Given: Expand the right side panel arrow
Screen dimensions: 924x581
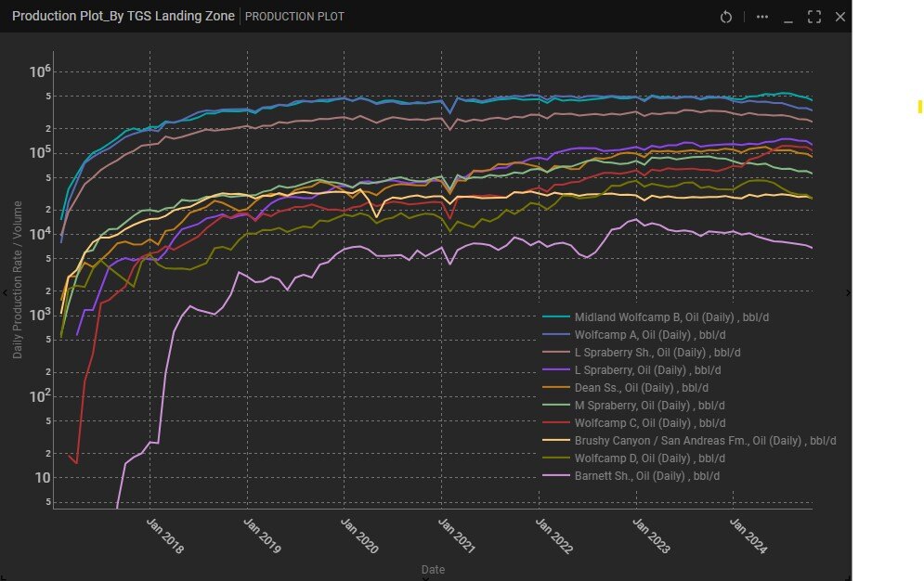Looking at the screenshot, I should click(847, 292).
